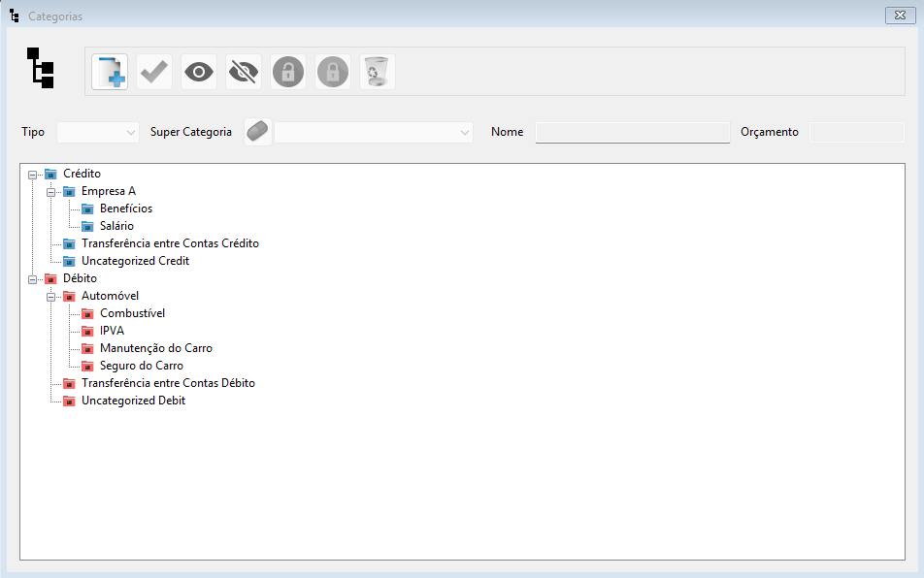Click the eraser icon beside Super Categoria

click(x=257, y=132)
